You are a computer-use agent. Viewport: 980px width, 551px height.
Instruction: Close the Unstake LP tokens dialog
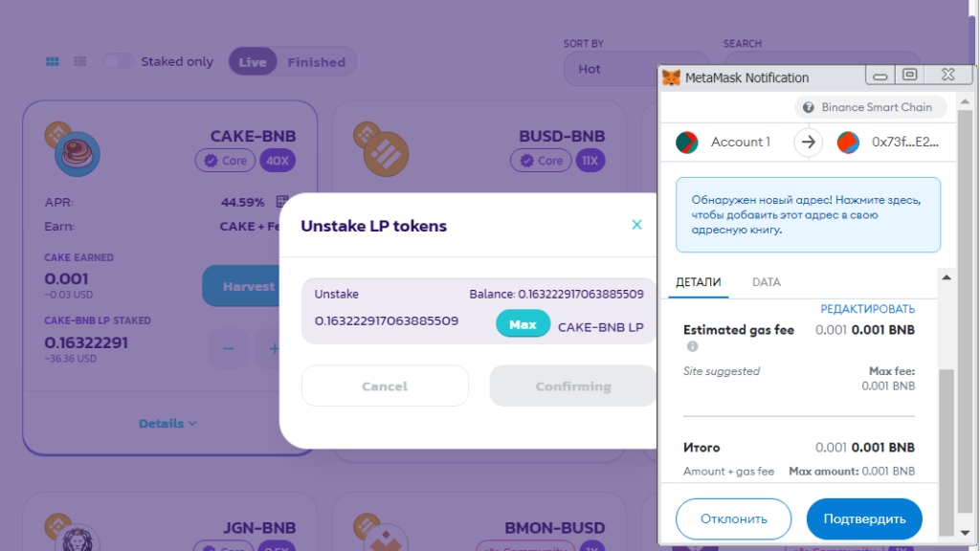(636, 225)
